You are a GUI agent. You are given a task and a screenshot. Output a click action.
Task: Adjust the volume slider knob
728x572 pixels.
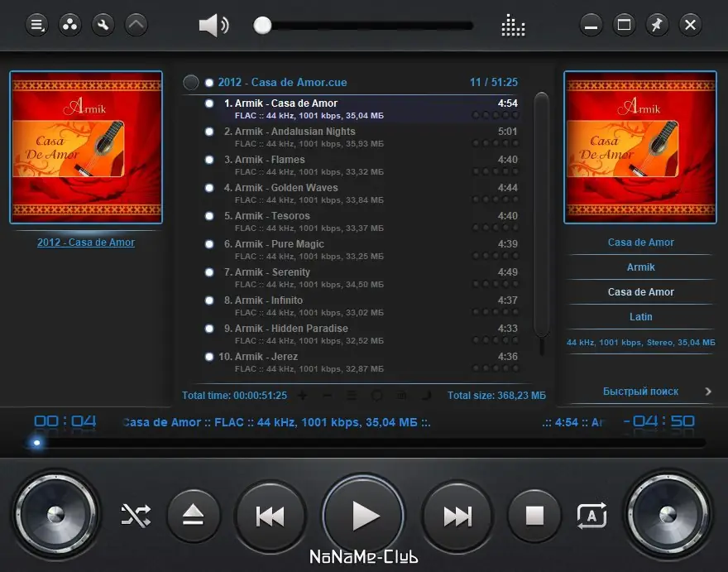(262, 25)
